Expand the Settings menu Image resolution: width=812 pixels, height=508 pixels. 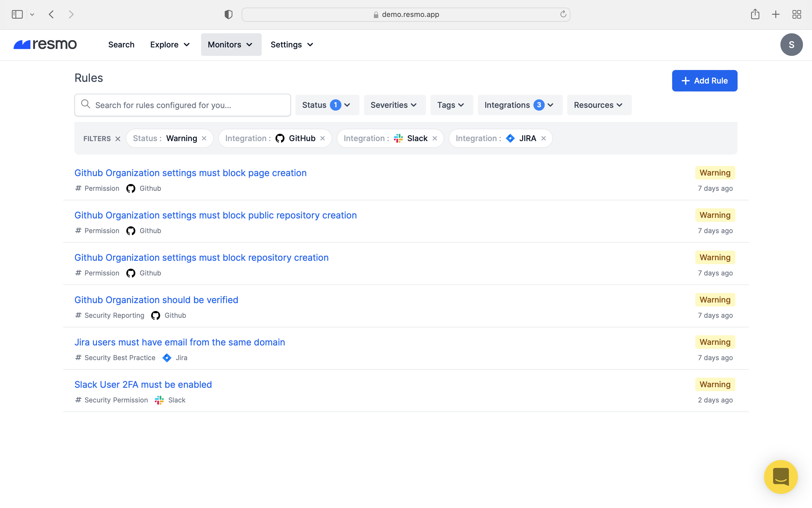(292, 45)
